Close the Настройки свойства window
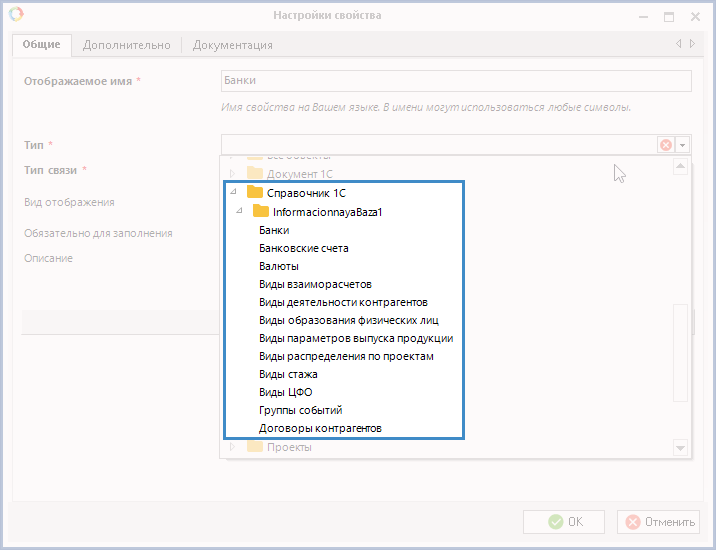716x550 pixels. click(x=695, y=17)
